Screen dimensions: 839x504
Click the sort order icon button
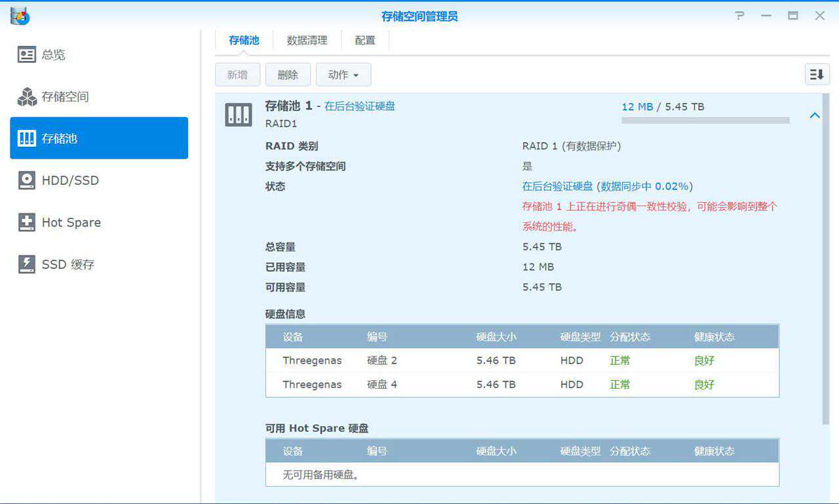(817, 75)
